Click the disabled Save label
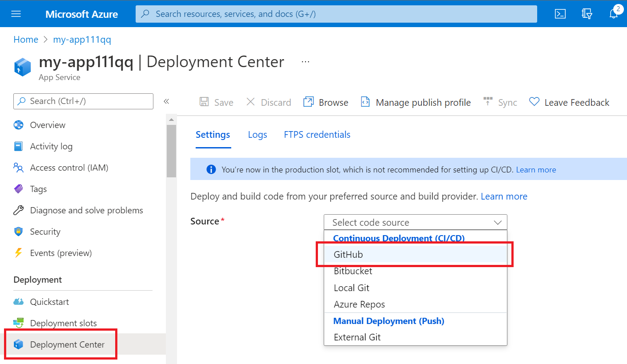 (x=224, y=103)
